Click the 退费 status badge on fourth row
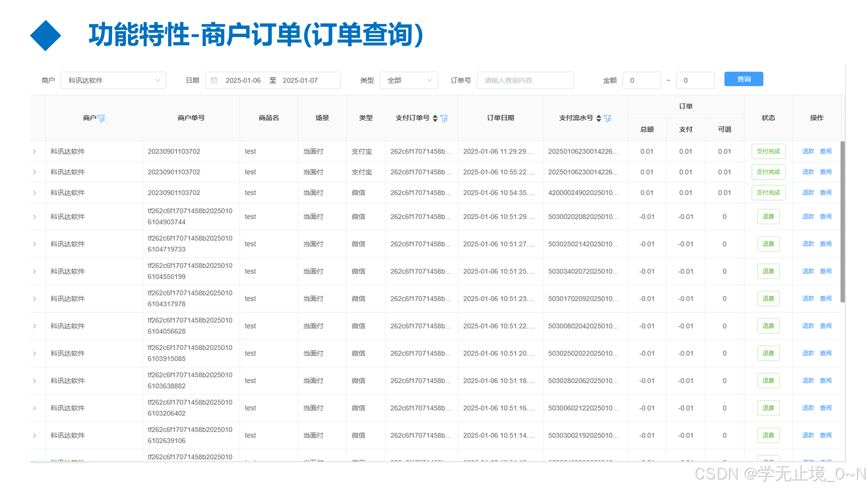This screenshot has width=868, height=488. pos(769,216)
